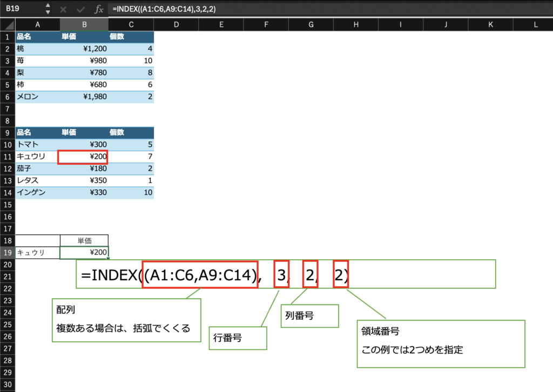Select the 単価 header cell in row 18
553x392 pixels.
click(x=84, y=240)
